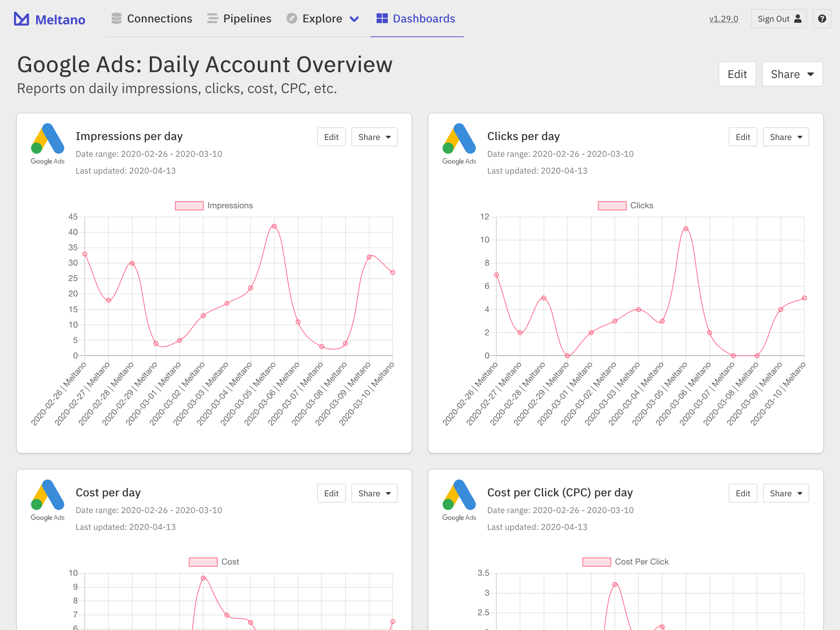Click the help question mark icon
This screenshot has width=840, height=630.
click(x=822, y=19)
